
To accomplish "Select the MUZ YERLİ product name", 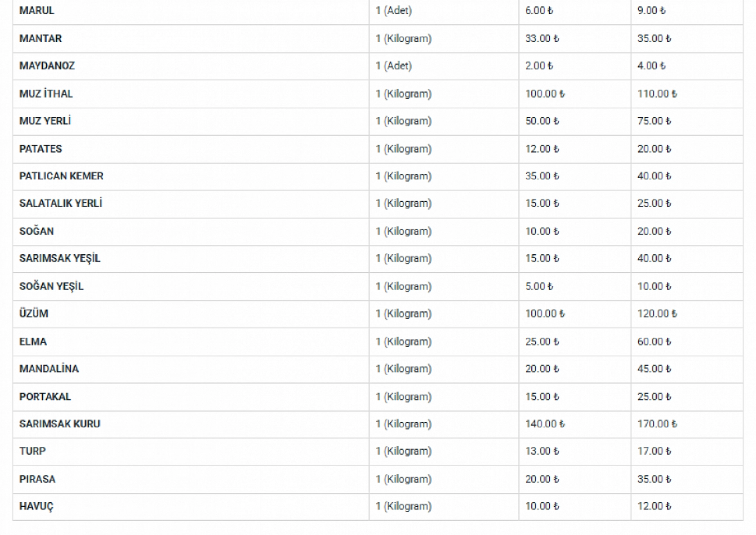I will click(45, 121).
